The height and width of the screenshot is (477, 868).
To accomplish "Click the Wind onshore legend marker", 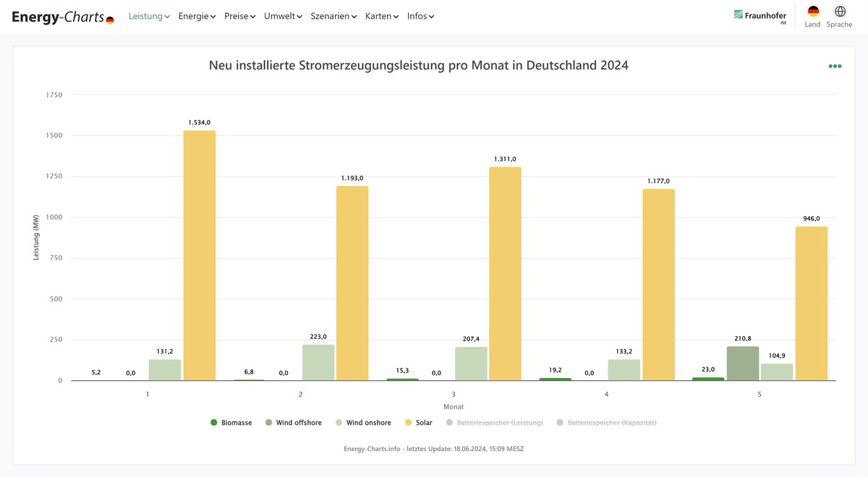I will 337,422.
